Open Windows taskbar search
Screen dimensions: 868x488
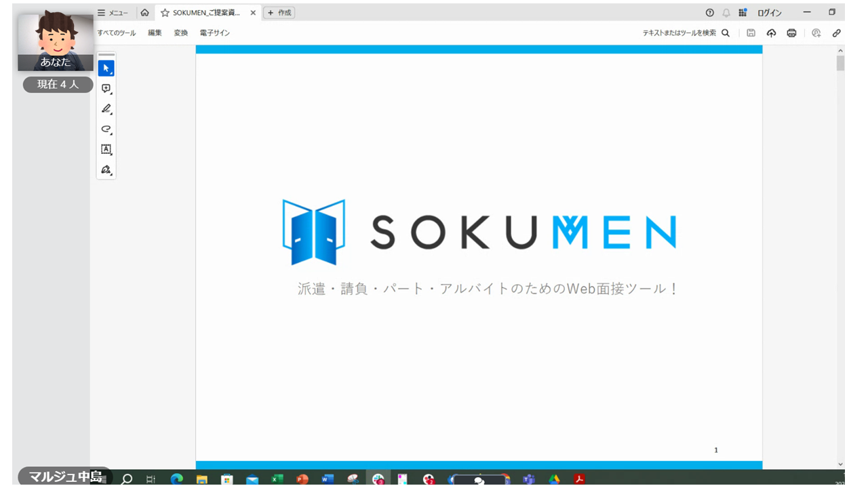point(127,479)
